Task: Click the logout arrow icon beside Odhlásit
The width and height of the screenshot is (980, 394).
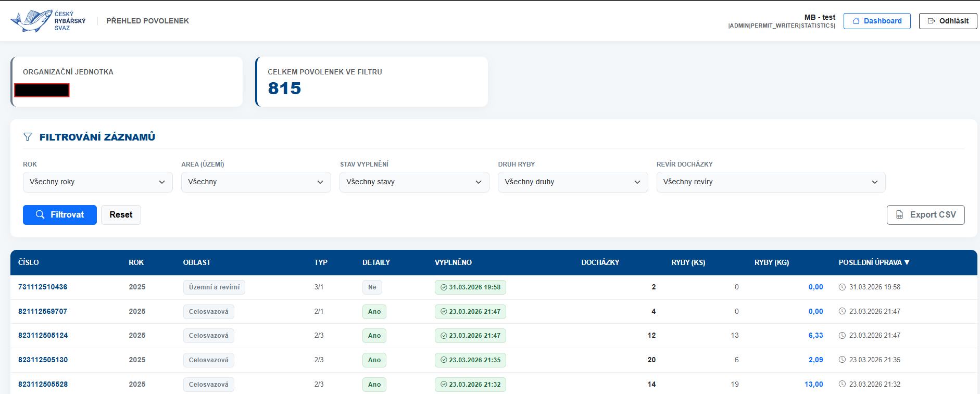Action: tap(932, 21)
